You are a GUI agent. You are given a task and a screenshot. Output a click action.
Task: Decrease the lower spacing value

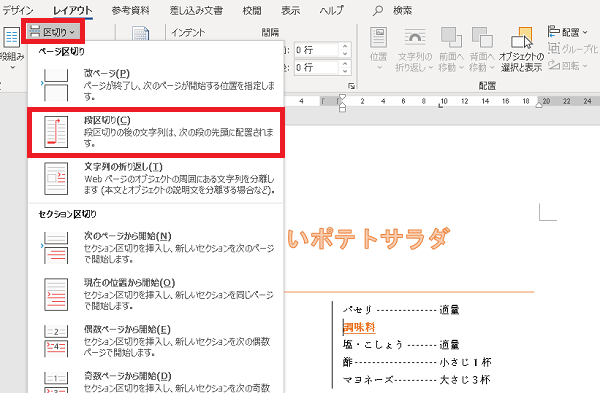(x=345, y=71)
